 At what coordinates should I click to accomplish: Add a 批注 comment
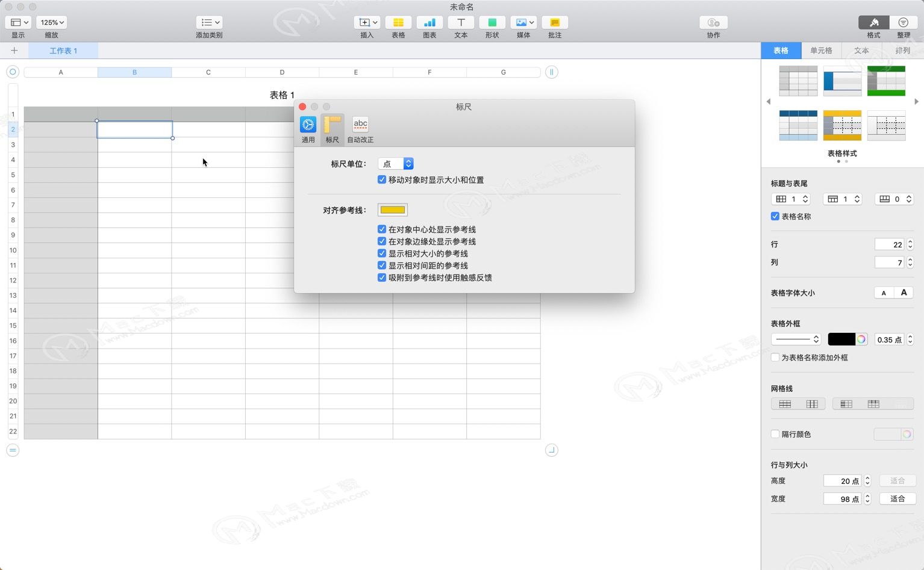(x=555, y=23)
